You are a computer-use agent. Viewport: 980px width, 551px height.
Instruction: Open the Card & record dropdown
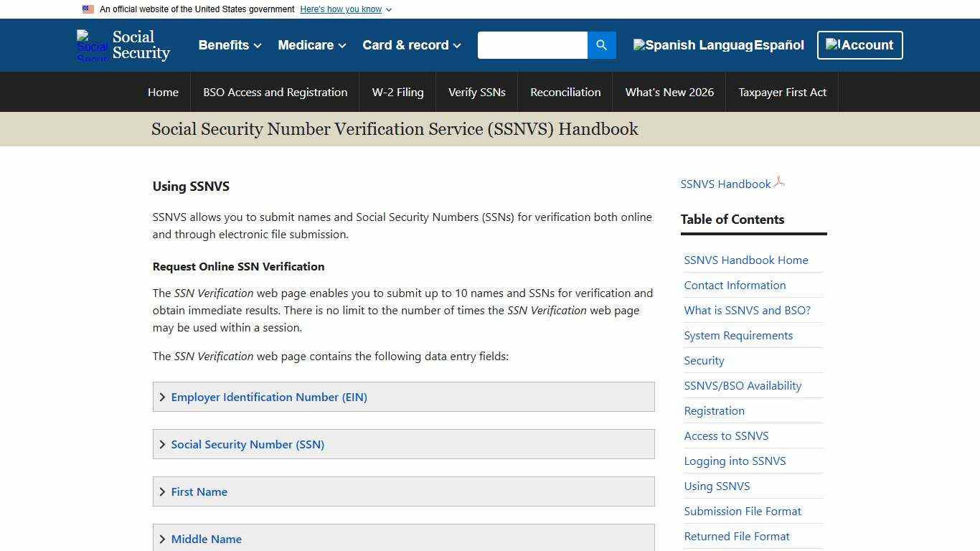410,44
